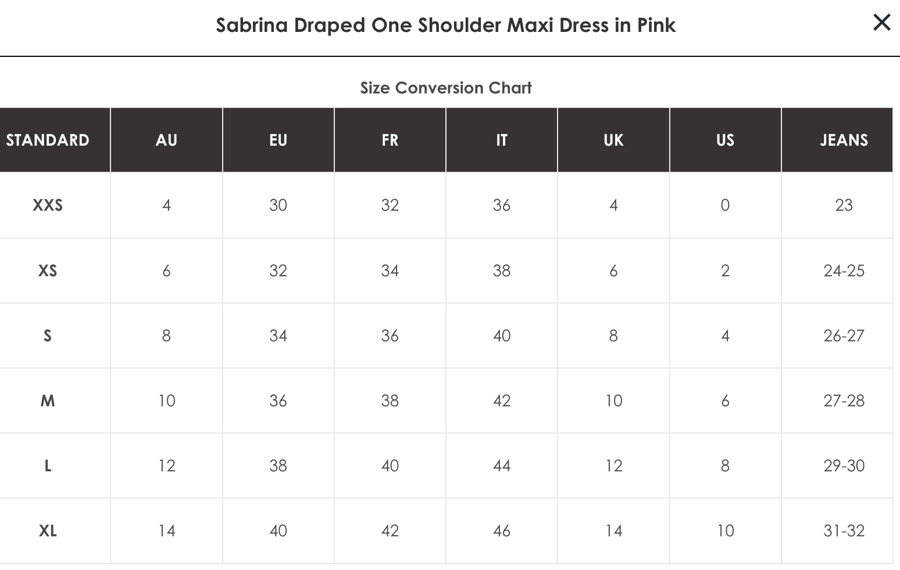The width and height of the screenshot is (900, 570).
Task: Click the L size row label
Action: click(48, 466)
